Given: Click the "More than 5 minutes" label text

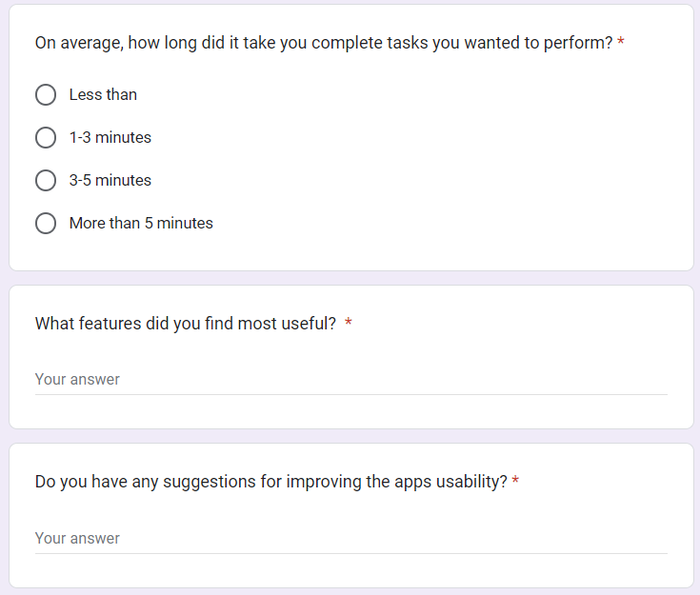Looking at the screenshot, I should (141, 224).
